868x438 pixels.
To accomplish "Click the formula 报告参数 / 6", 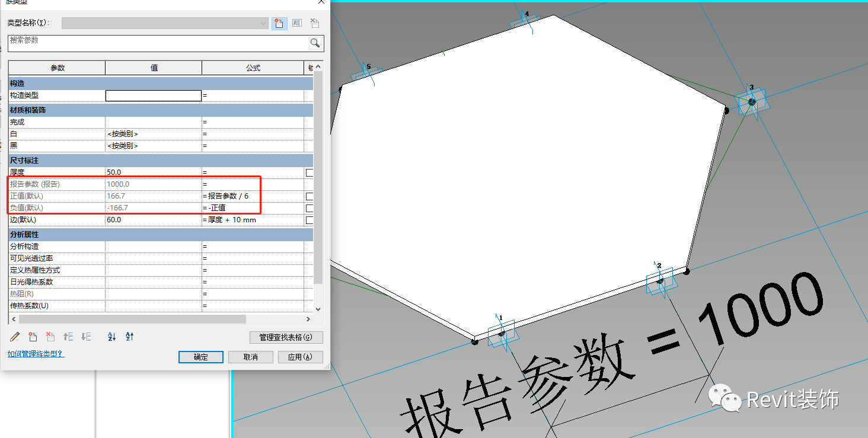I will click(228, 196).
